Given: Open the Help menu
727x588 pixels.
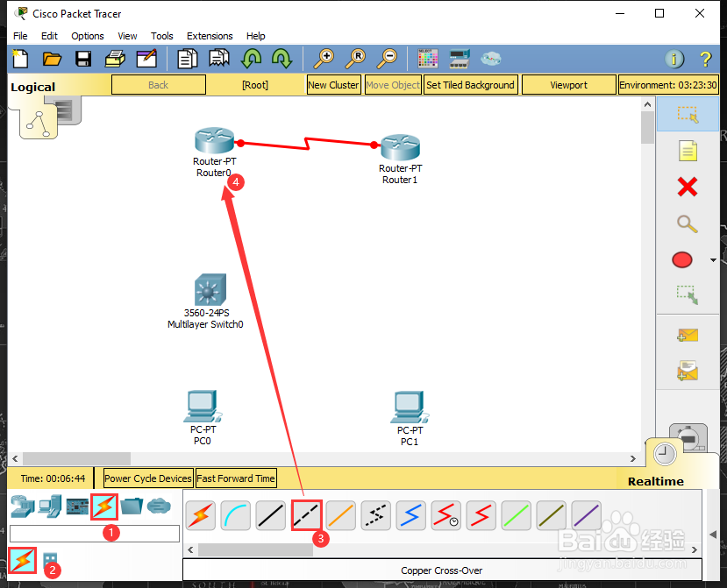Looking at the screenshot, I should click(255, 36).
